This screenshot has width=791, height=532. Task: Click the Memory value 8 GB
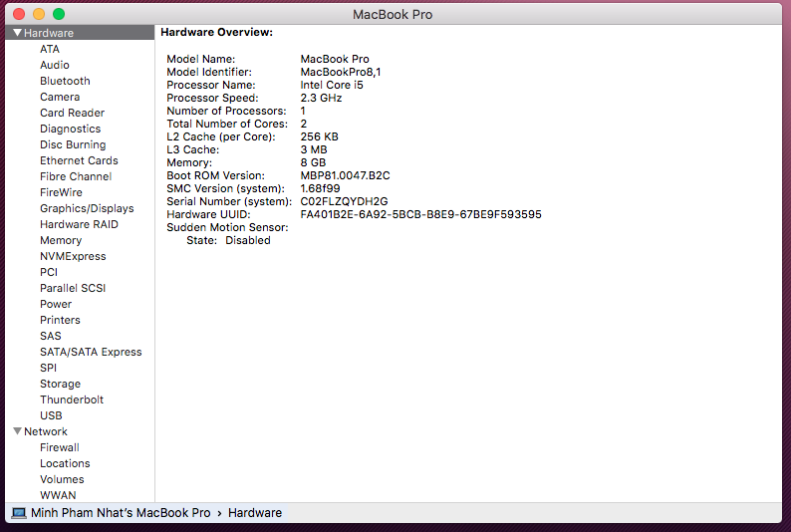coord(313,162)
